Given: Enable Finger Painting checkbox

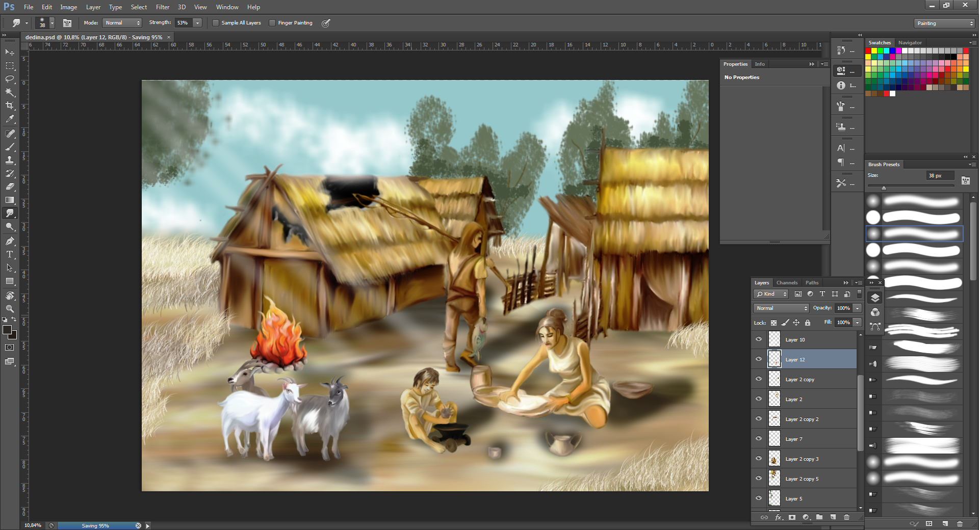Looking at the screenshot, I should (x=272, y=23).
